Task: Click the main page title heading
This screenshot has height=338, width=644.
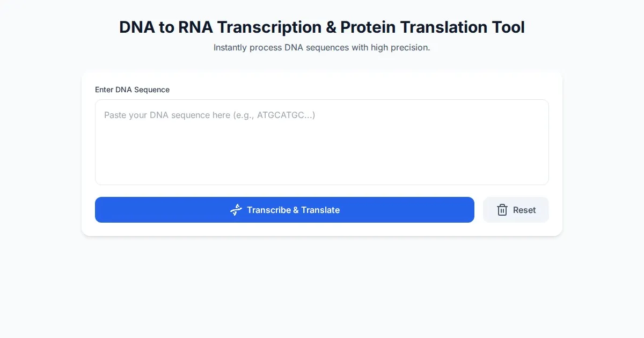Action: coord(322,27)
